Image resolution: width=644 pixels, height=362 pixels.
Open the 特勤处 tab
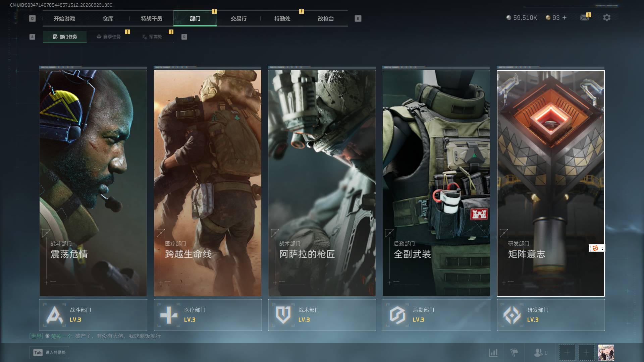pos(282,18)
